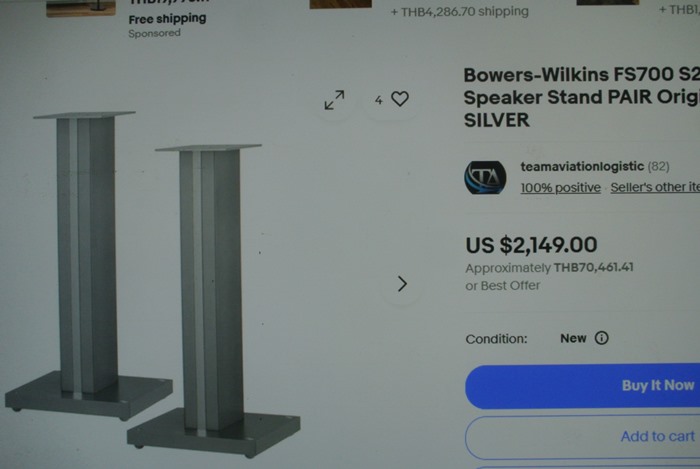
Task: Click the watch count number 4
Action: [379, 100]
